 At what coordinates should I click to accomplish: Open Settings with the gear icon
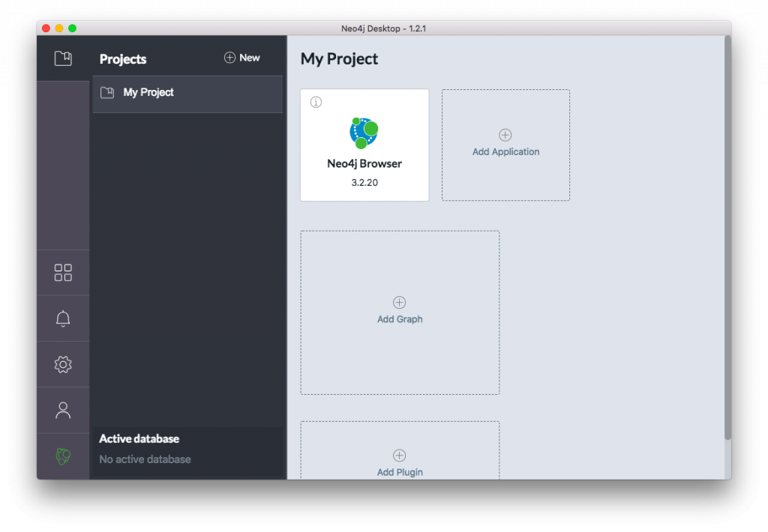click(x=63, y=365)
